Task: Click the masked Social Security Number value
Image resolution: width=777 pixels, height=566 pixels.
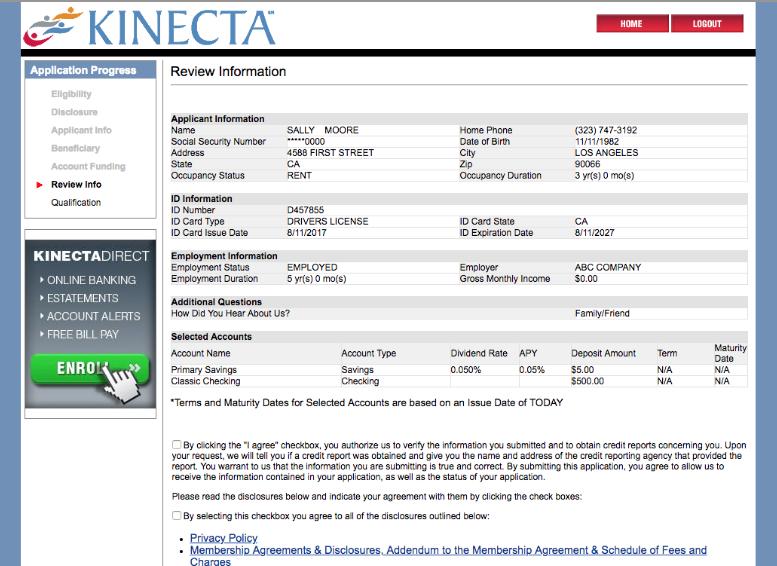Action: (x=306, y=141)
